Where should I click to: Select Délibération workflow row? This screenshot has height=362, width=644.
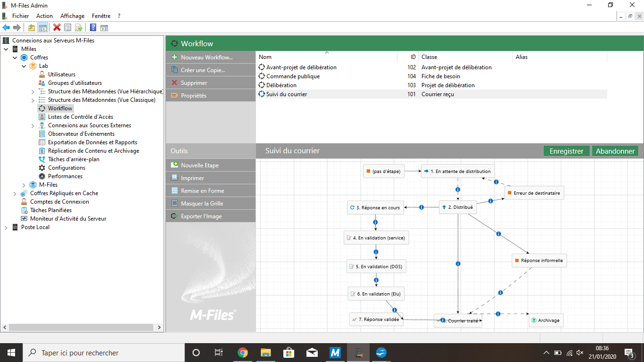(x=431, y=85)
